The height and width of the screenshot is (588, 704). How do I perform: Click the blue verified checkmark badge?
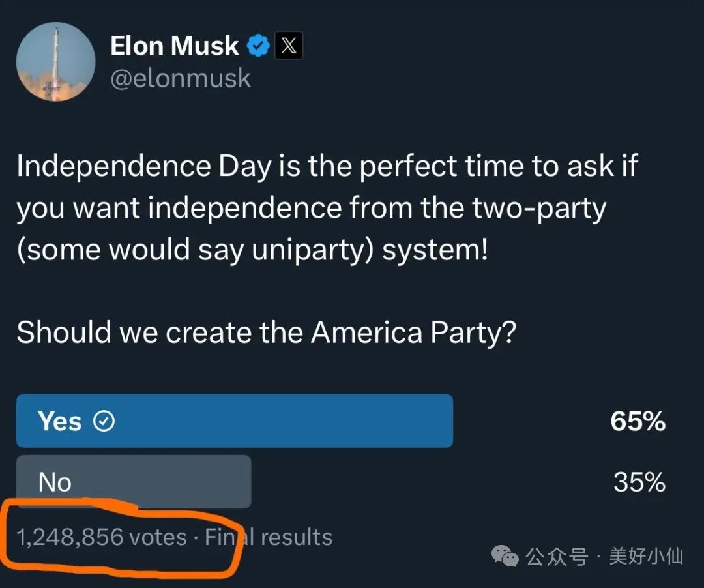(x=258, y=46)
